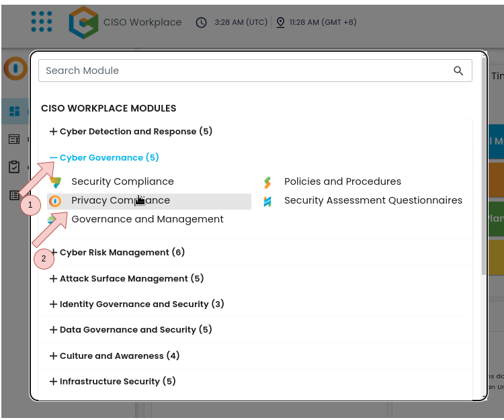Open the nine-dot app launcher grid
This screenshot has height=420, width=504.
42,22
